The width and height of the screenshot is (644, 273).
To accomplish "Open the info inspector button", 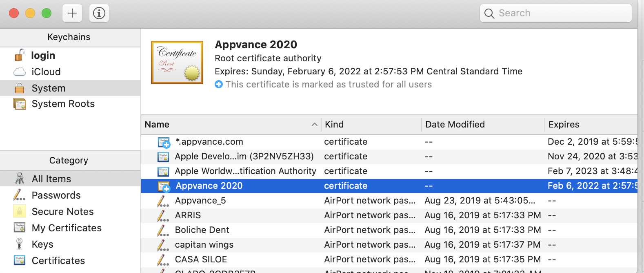I will point(99,13).
